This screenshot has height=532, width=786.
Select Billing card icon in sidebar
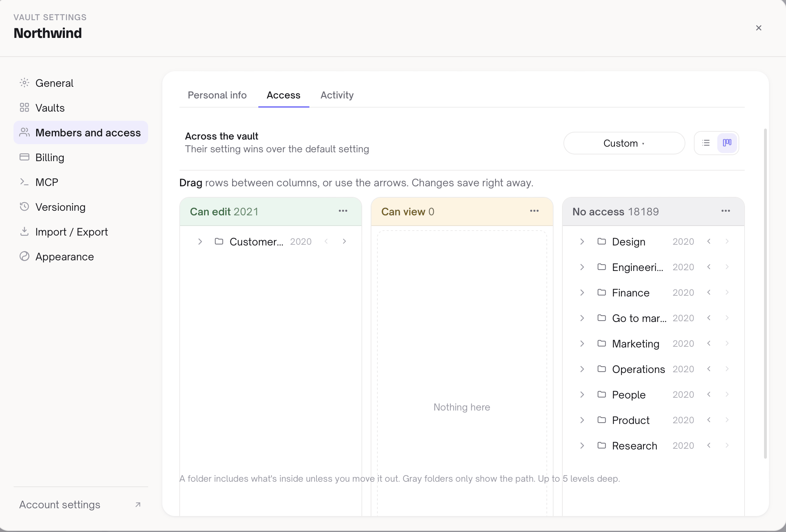(x=24, y=157)
